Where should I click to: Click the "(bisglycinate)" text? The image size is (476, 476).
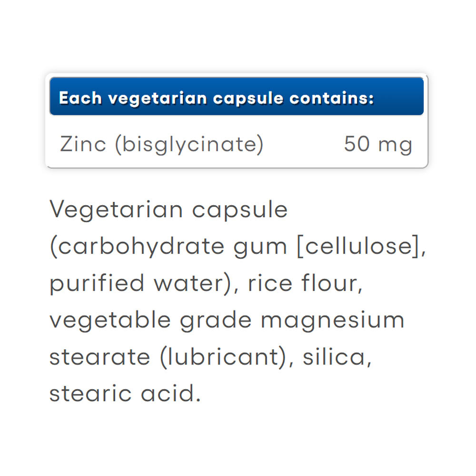(x=188, y=145)
